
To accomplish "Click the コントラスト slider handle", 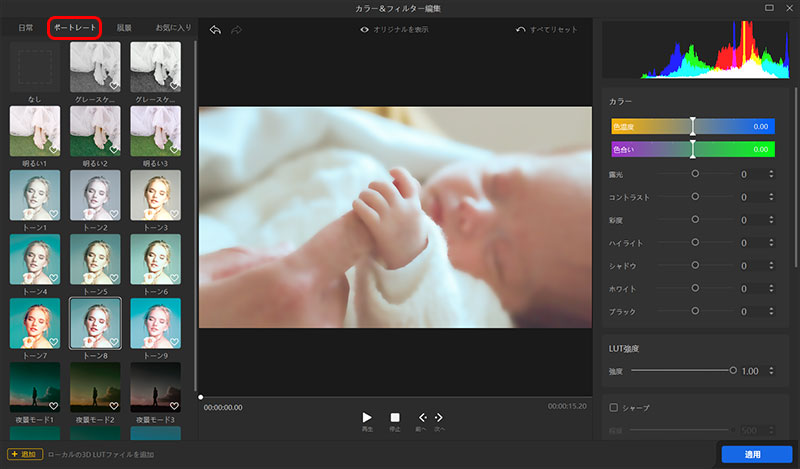I will (695, 197).
